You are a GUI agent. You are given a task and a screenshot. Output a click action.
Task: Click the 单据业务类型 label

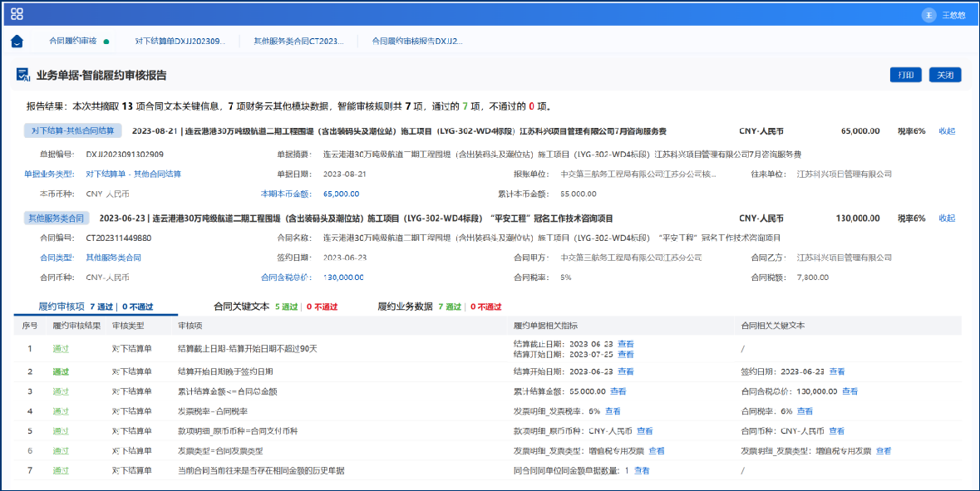(49, 174)
